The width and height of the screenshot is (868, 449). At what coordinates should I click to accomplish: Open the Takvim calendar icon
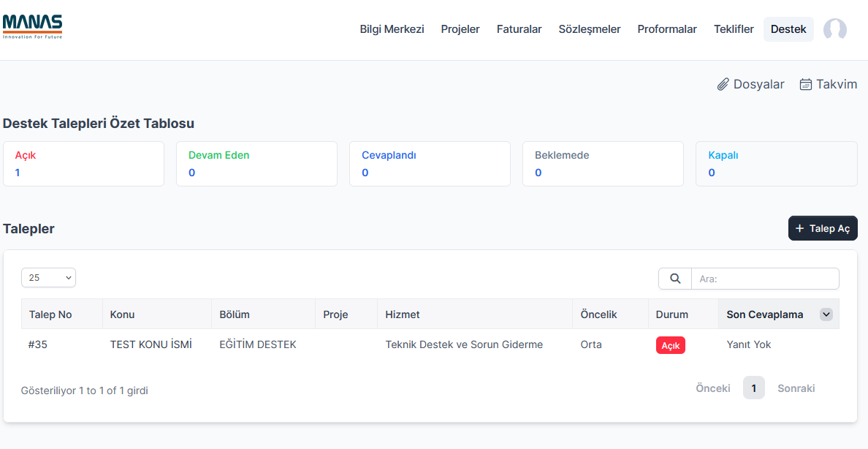point(805,84)
